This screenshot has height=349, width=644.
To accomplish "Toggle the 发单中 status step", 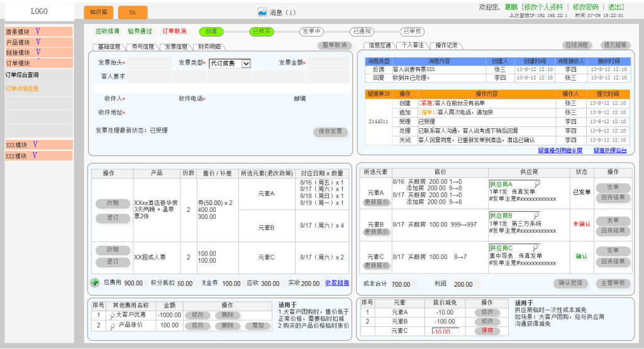I will click(x=312, y=31).
